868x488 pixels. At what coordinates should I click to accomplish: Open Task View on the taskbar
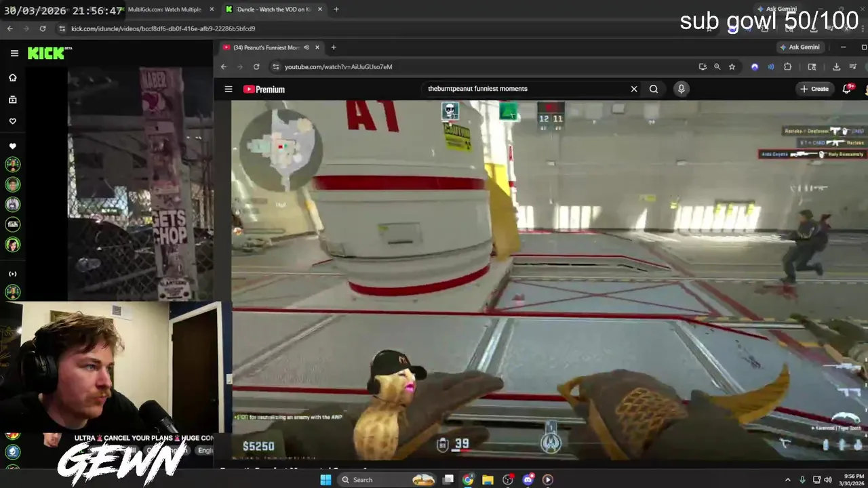[x=448, y=480]
